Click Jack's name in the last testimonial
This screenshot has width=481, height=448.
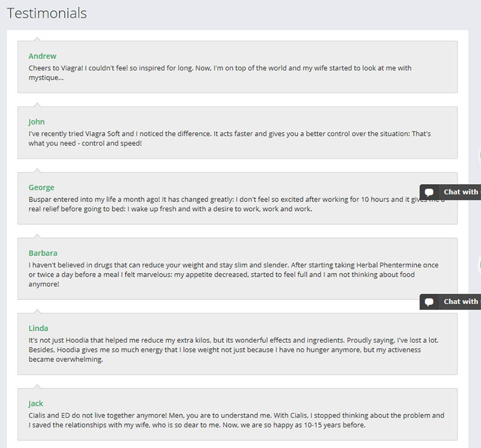click(x=36, y=404)
